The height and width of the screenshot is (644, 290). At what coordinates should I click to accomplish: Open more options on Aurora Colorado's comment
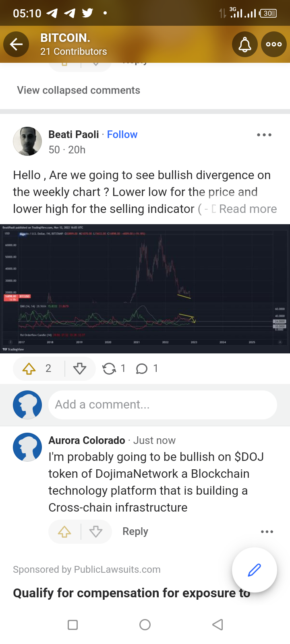267,532
